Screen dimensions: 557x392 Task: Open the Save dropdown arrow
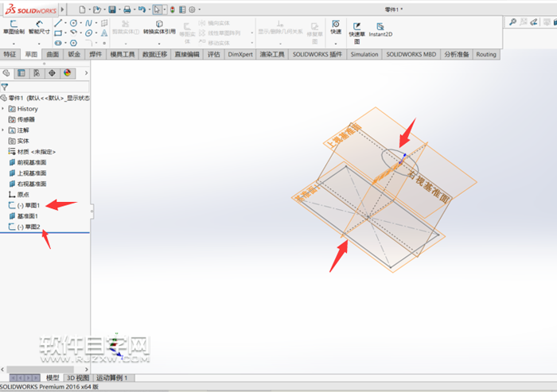(119, 10)
